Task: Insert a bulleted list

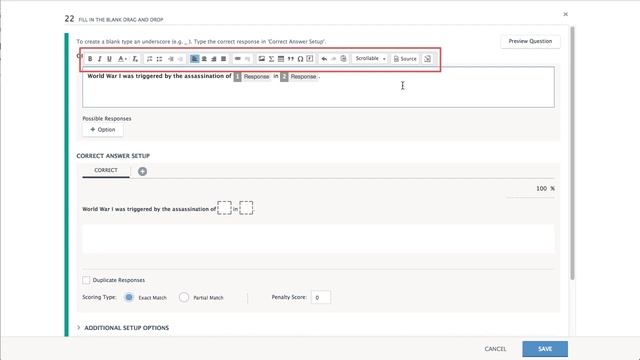Action: [x=159, y=59]
